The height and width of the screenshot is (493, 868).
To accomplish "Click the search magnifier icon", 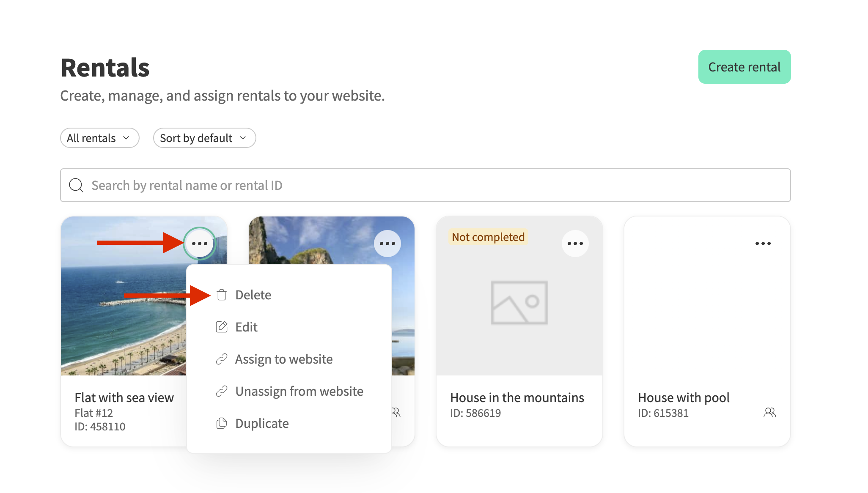I will (x=76, y=185).
